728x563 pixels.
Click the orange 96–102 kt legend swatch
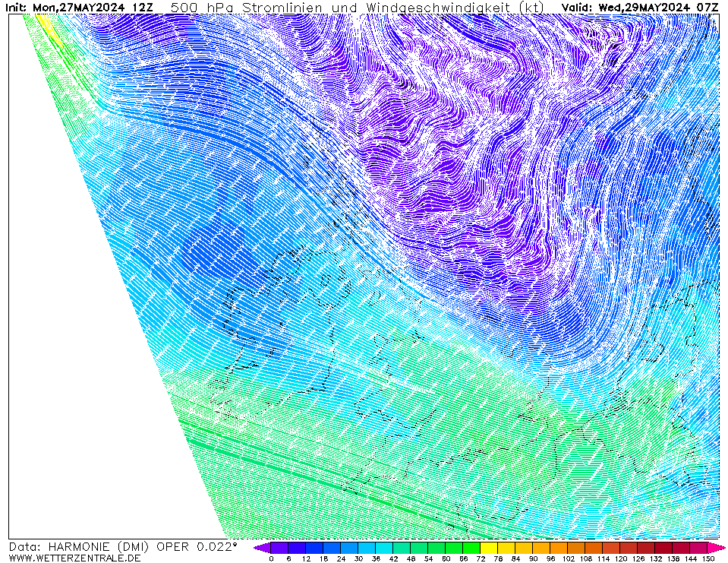pyautogui.click(x=559, y=548)
